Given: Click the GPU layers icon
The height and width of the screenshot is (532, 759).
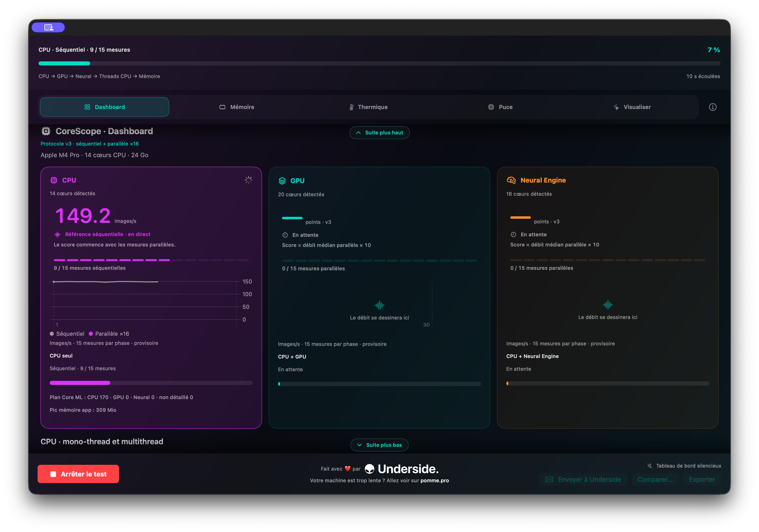Looking at the screenshot, I should pyautogui.click(x=282, y=181).
